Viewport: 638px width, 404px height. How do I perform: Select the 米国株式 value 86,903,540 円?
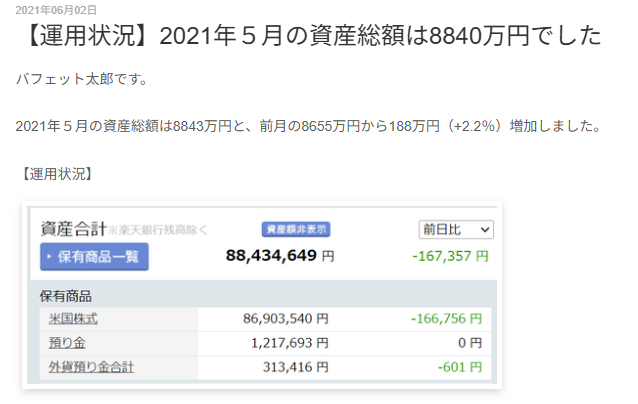(x=285, y=319)
